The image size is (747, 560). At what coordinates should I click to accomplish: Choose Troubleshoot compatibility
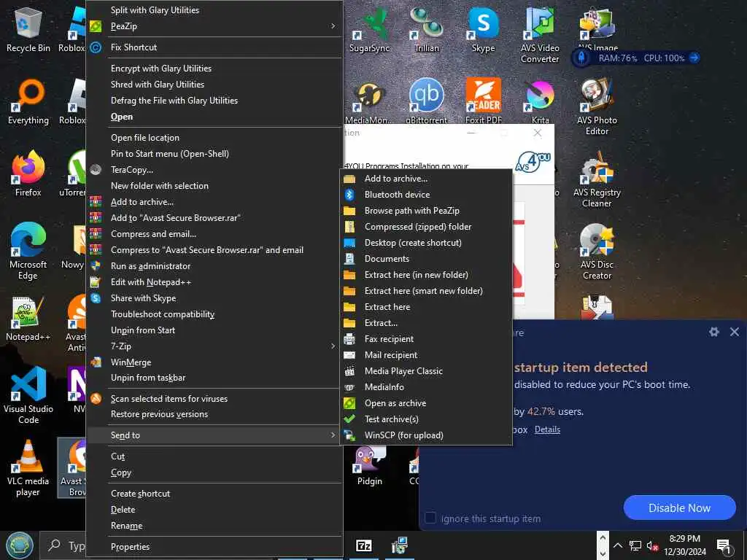point(215,314)
